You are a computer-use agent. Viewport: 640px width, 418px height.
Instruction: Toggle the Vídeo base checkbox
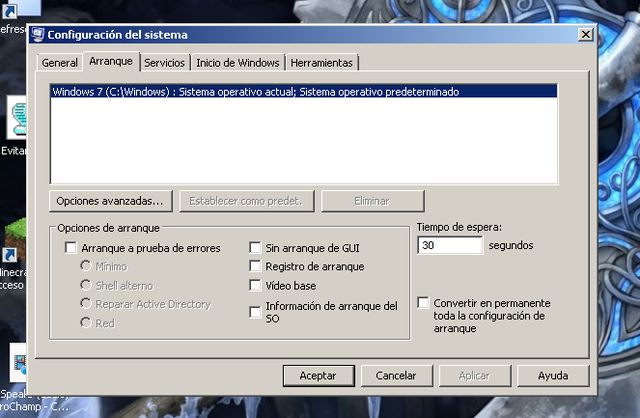click(x=255, y=285)
